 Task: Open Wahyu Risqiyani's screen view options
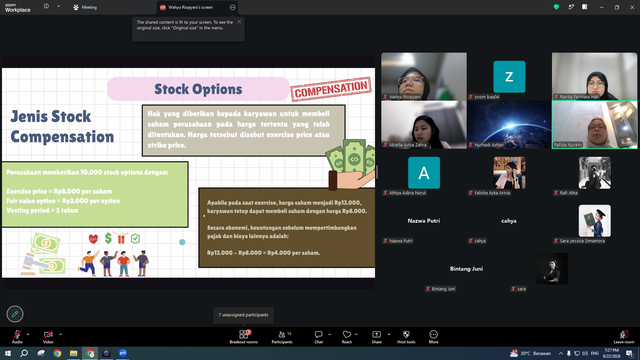pos(232,7)
